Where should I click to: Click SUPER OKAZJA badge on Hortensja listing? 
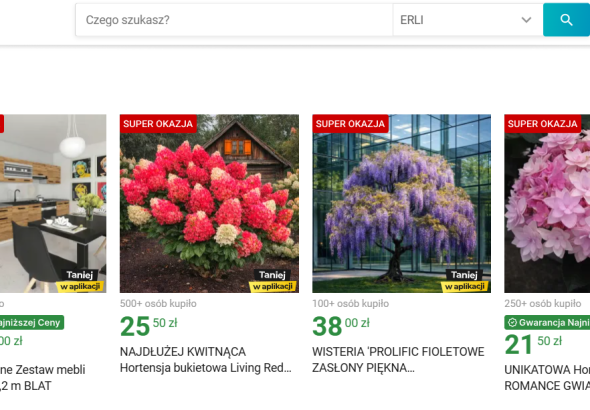(x=158, y=124)
